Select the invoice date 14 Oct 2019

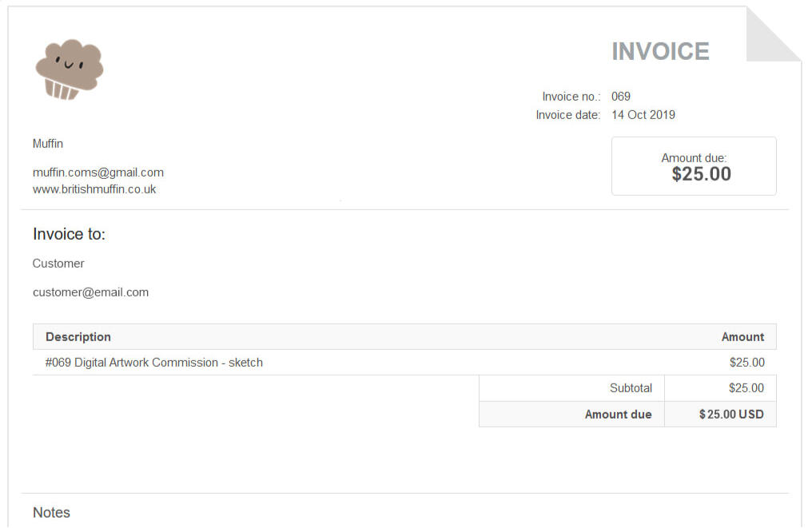tap(643, 115)
